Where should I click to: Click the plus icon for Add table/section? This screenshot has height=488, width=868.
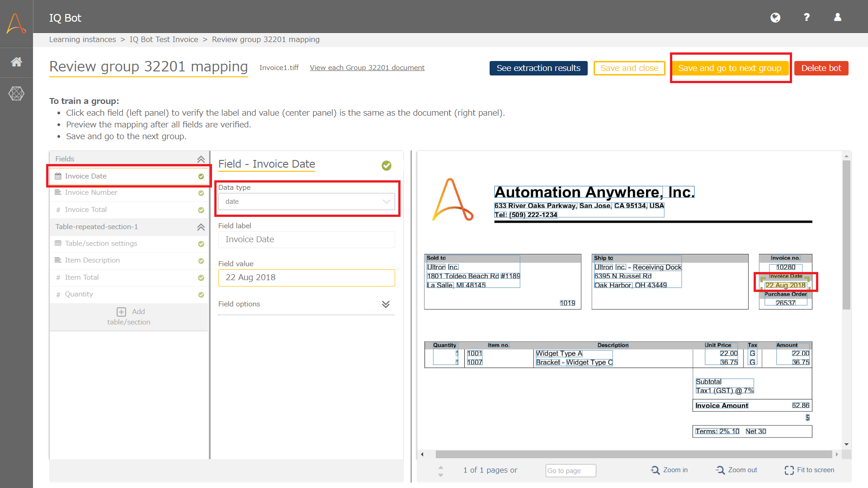121,312
